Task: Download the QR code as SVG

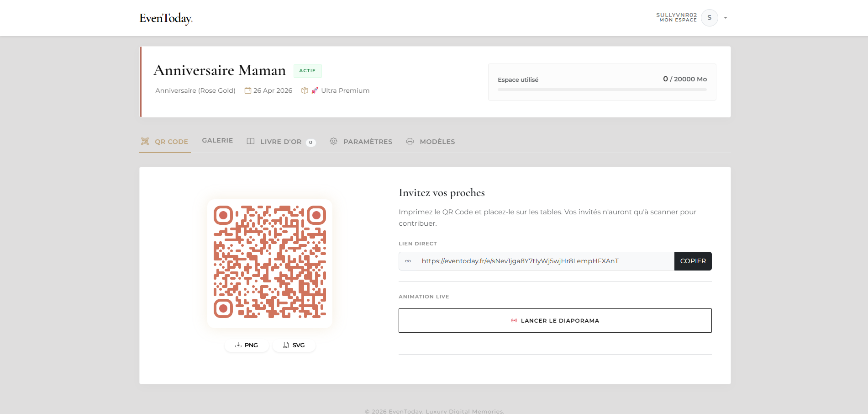Action: pos(294,345)
